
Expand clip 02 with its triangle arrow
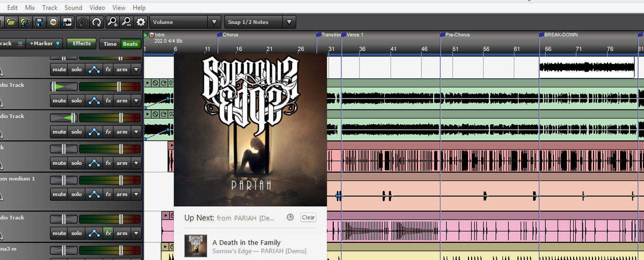pyautogui.click(x=148, y=114)
